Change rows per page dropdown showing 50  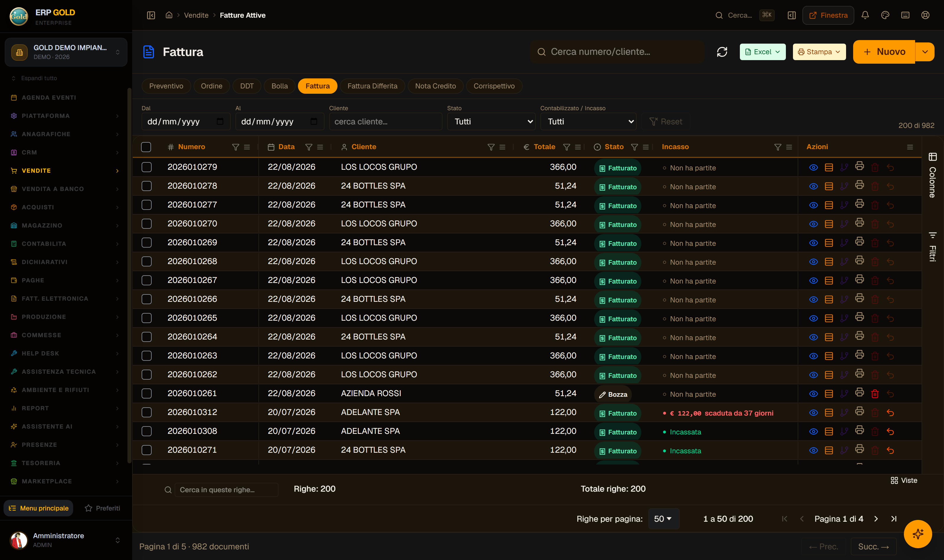pyautogui.click(x=663, y=518)
